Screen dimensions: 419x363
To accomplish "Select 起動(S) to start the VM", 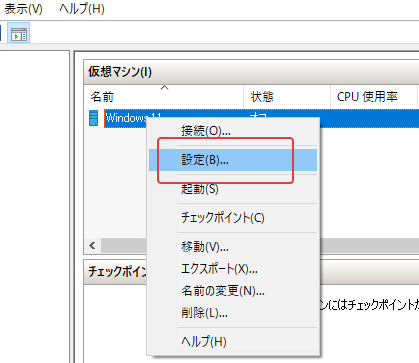I will click(x=233, y=189).
